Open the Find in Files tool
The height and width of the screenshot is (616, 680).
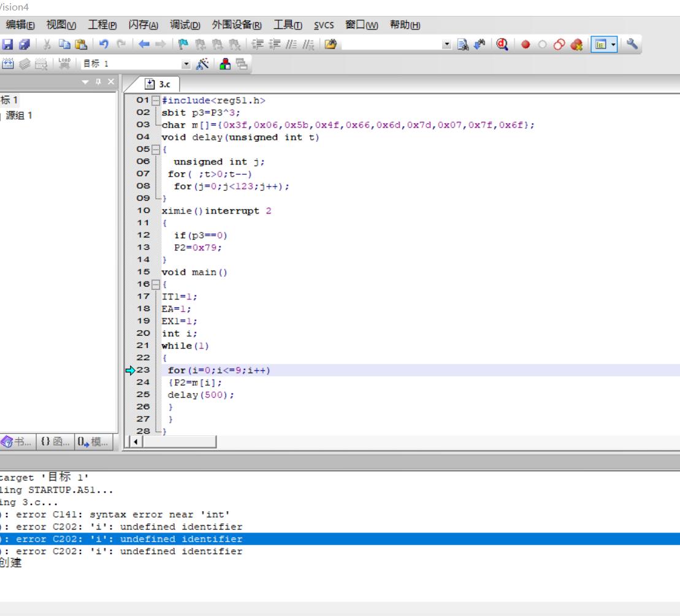click(x=330, y=44)
